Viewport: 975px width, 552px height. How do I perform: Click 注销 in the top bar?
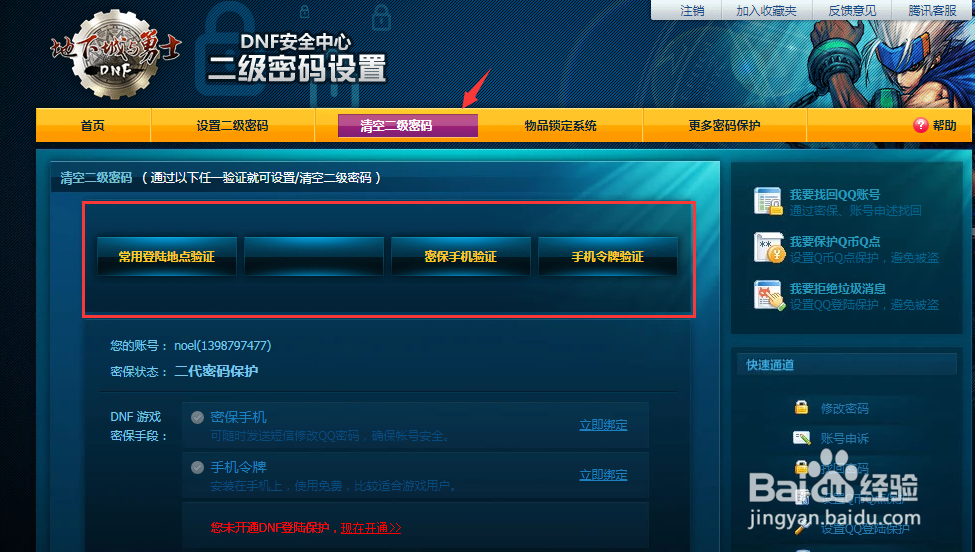(x=691, y=11)
